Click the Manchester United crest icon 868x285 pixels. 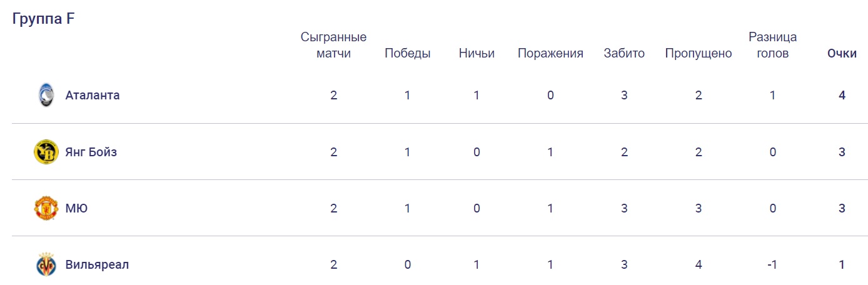click(x=46, y=208)
